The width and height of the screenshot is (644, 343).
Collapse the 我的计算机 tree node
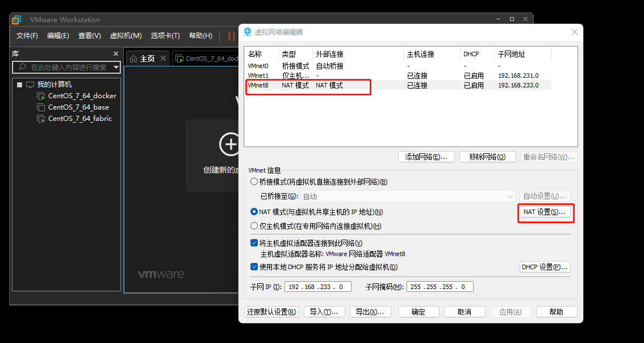point(19,85)
